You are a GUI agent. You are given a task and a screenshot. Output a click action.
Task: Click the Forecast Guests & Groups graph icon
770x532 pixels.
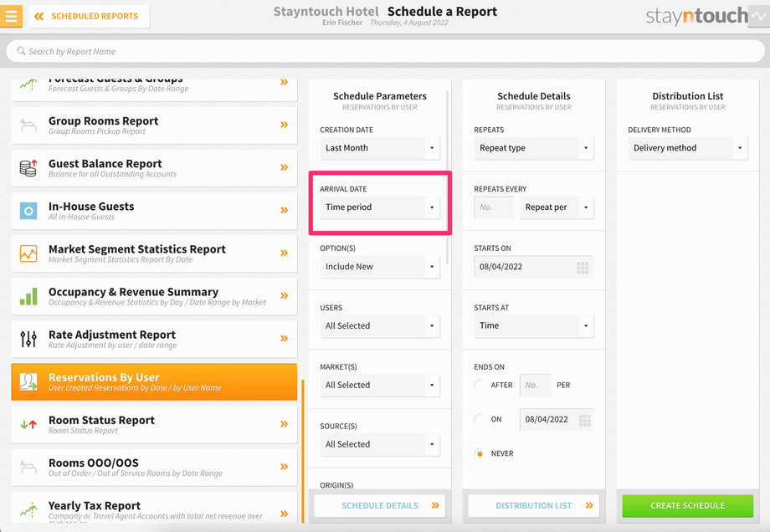coord(28,84)
